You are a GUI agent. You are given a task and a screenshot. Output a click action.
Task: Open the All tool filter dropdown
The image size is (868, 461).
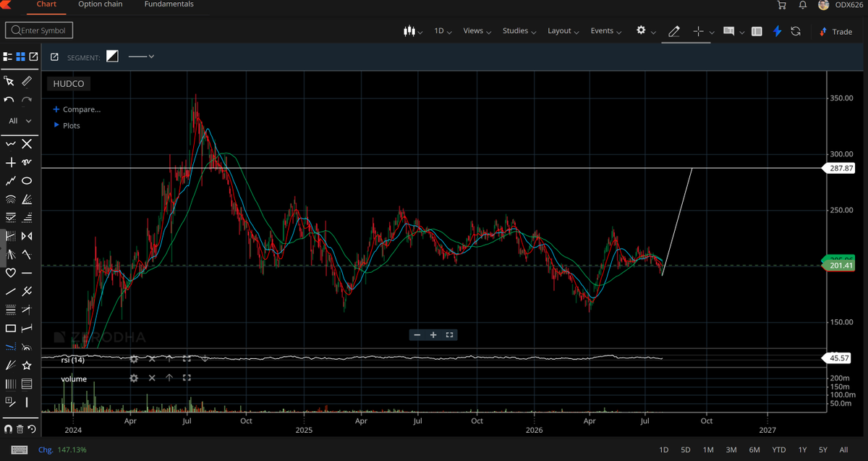pos(20,121)
